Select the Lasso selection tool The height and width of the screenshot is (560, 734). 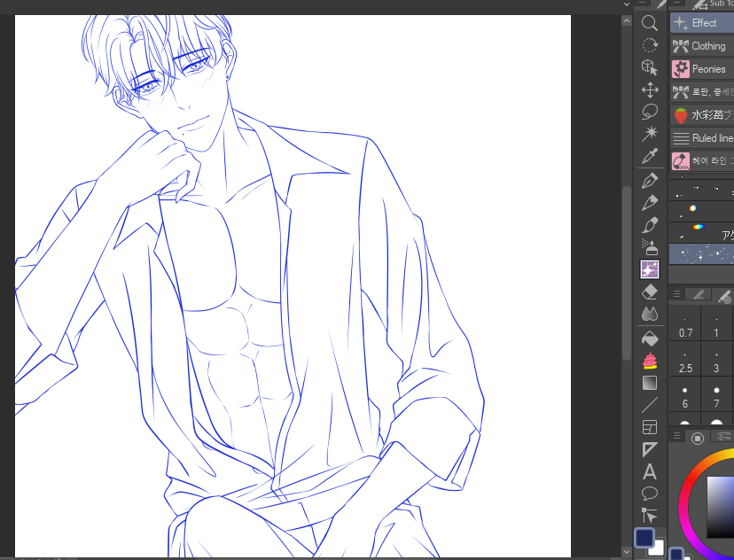coord(649,112)
